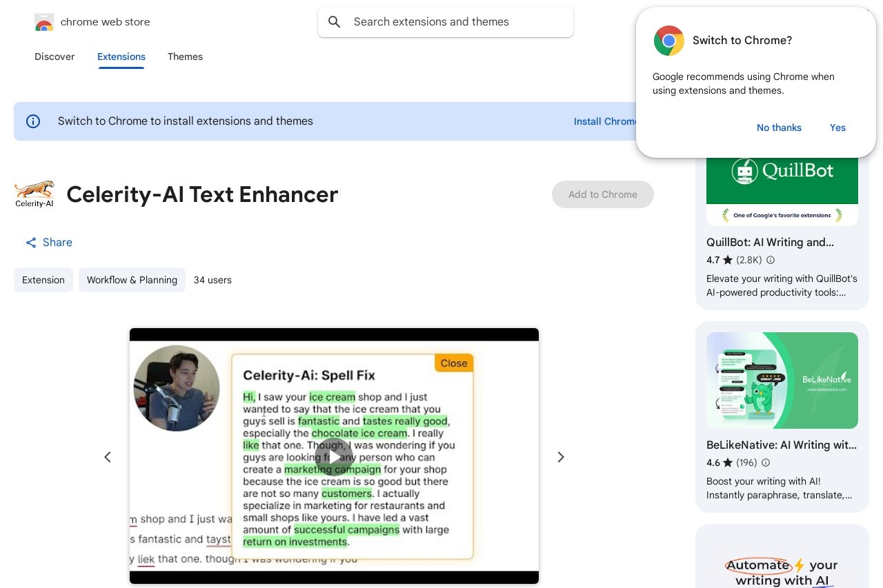Click the info icon in the blue banner
Screen dimensions: 883x588
point(33,121)
